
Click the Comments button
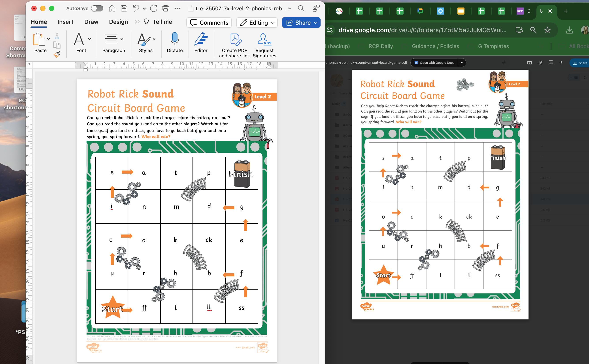click(209, 23)
